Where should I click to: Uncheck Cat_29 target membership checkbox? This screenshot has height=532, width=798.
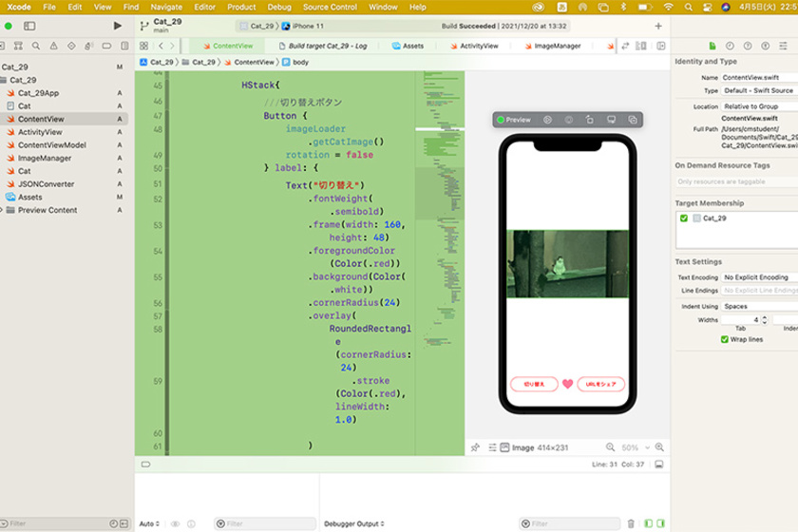(x=684, y=218)
